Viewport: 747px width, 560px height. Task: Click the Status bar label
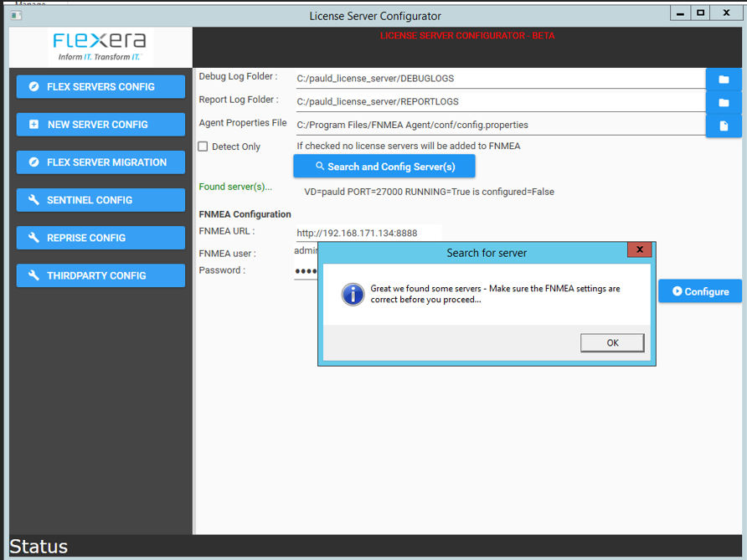[x=39, y=547]
